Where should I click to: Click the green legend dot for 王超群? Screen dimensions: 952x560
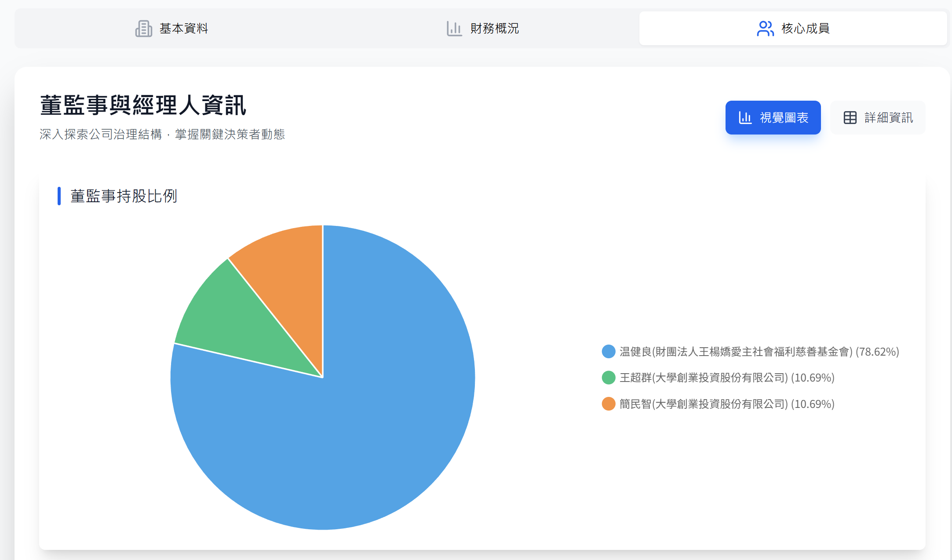click(x=608, y=378)
